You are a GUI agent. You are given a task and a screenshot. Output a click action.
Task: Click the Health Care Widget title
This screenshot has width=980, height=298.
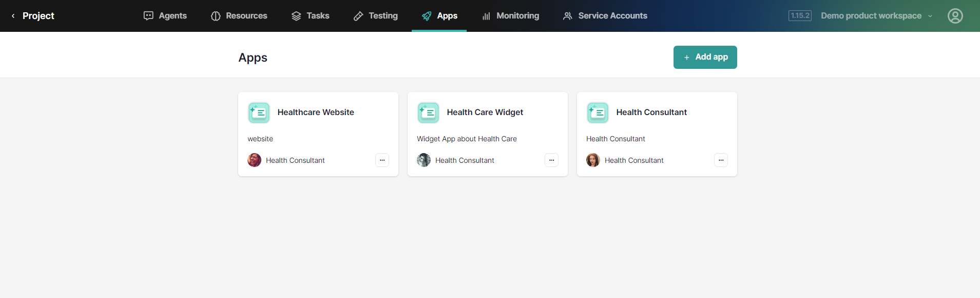pyautogui.click(x=485, y=112)
